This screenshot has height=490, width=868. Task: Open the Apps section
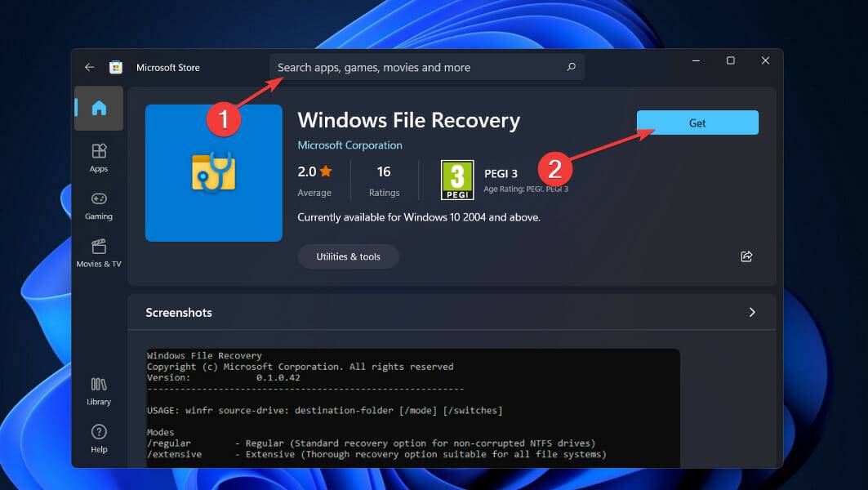click(98, 160)
